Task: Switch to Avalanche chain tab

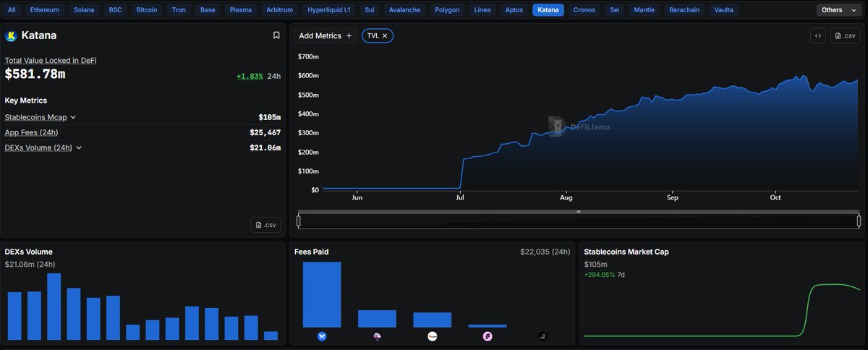Action: coord(404,10)
